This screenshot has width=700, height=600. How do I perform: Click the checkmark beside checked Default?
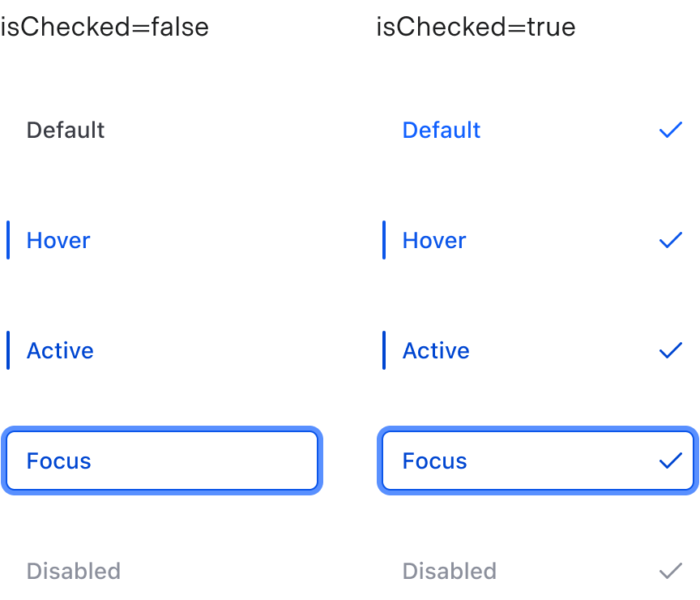(671, 130)
